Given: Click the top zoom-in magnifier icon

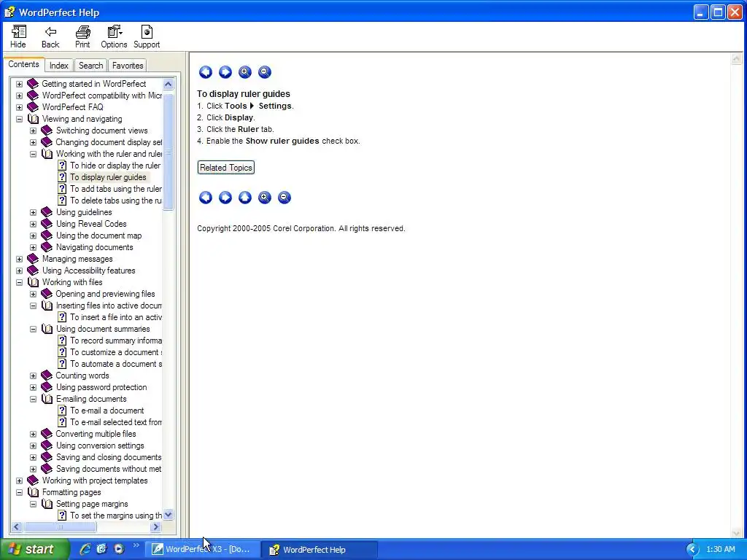Looking at the screenshot, I should tap(245, 72).
